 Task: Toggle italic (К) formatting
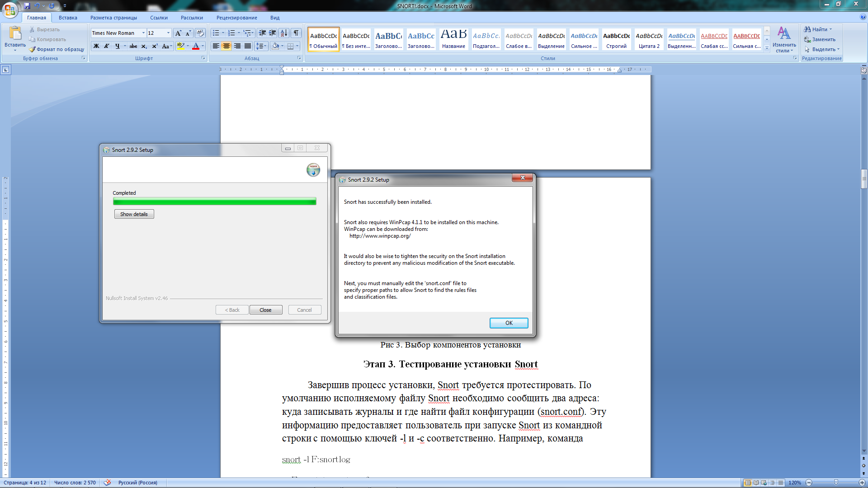point(107,46)
